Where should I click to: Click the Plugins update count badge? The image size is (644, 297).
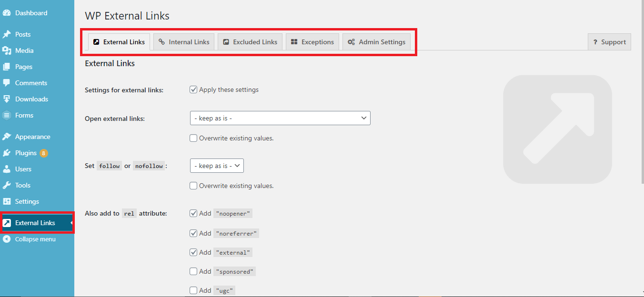pos(44,153)
